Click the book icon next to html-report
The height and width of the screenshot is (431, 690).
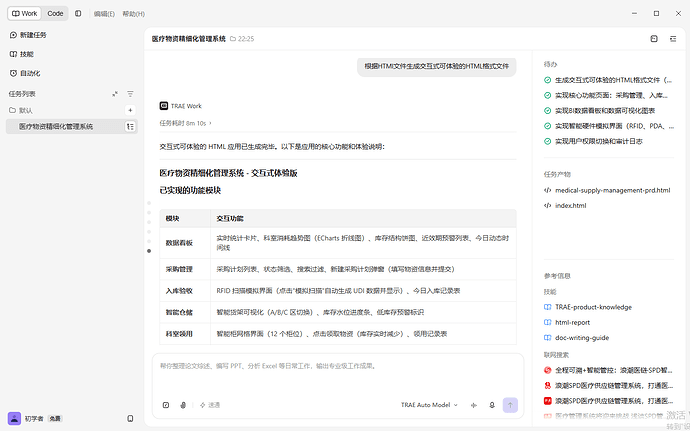click(547, 322)
